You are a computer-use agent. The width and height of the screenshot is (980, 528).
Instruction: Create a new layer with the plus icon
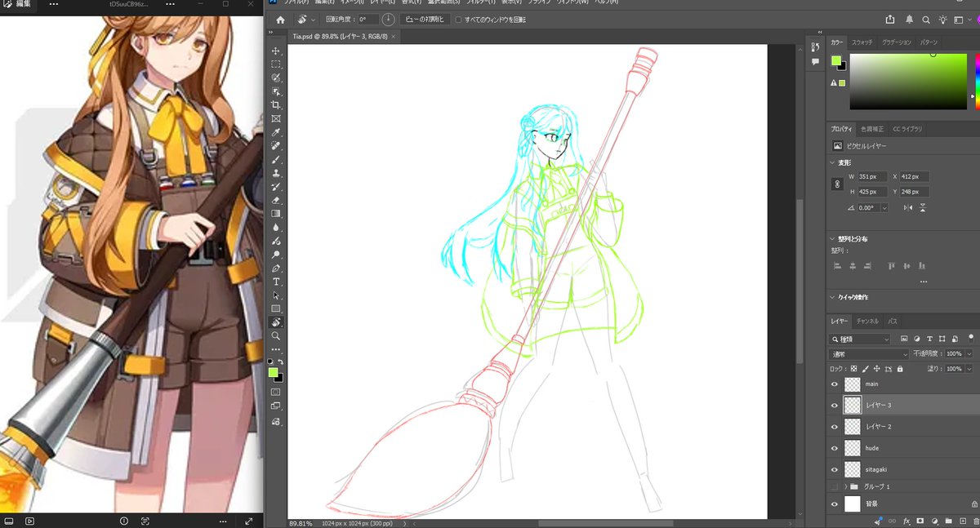pyautogui.click(x=962, y=520)
